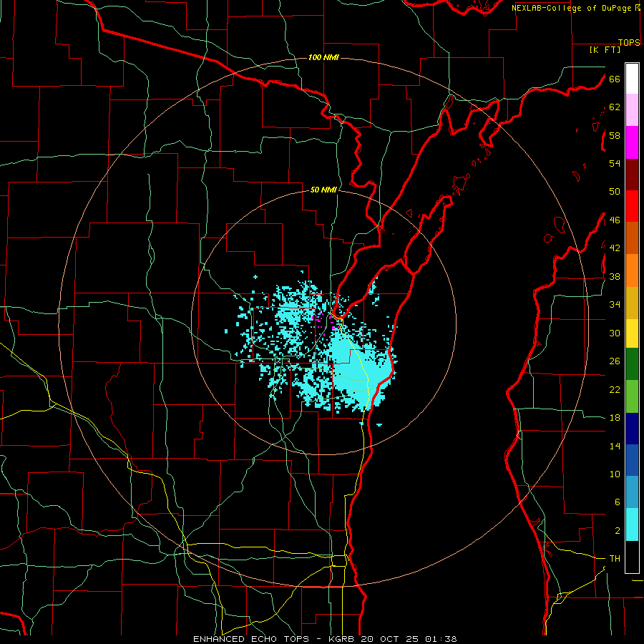Click the black TH threshold swatch

point(632,557)
